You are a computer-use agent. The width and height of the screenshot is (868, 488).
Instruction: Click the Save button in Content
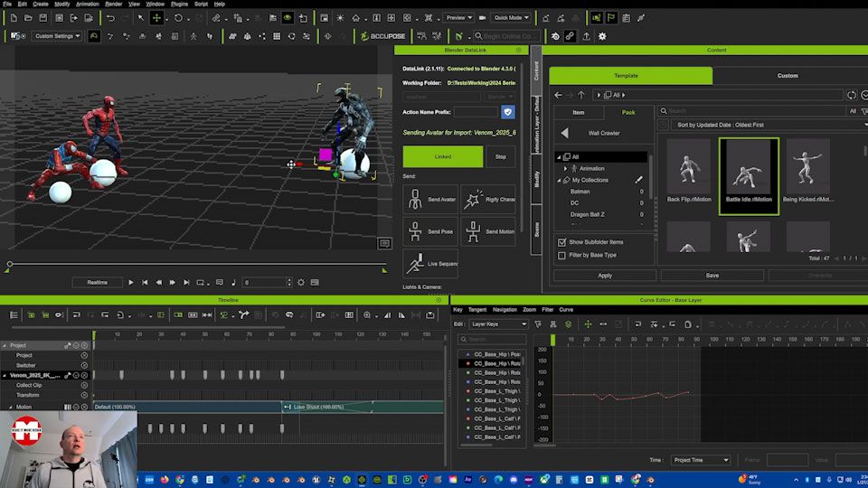tap(712, 276)
